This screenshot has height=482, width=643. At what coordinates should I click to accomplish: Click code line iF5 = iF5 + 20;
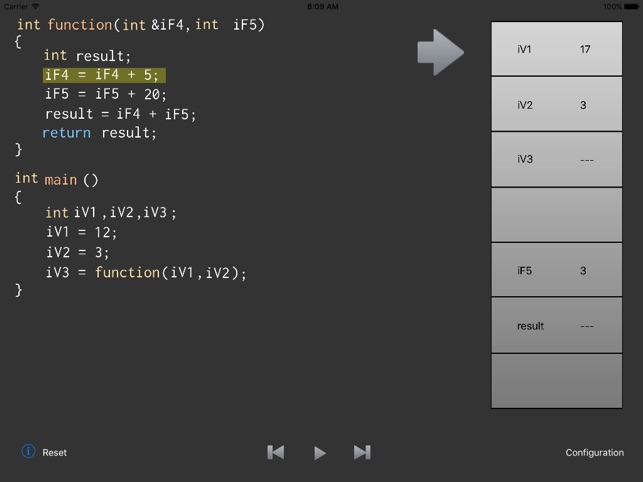(x=106, y=94)
